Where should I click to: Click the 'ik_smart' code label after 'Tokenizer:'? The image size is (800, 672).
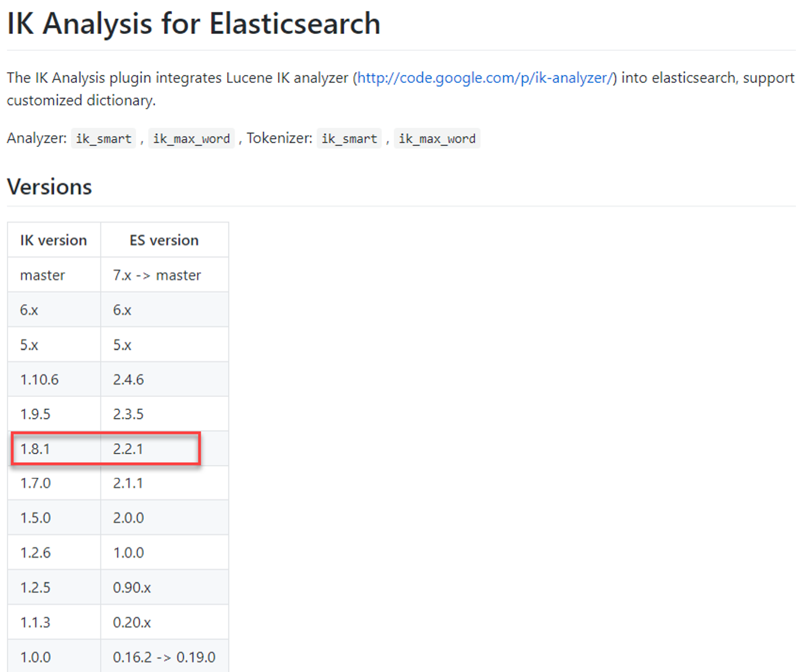click(350, 139)
